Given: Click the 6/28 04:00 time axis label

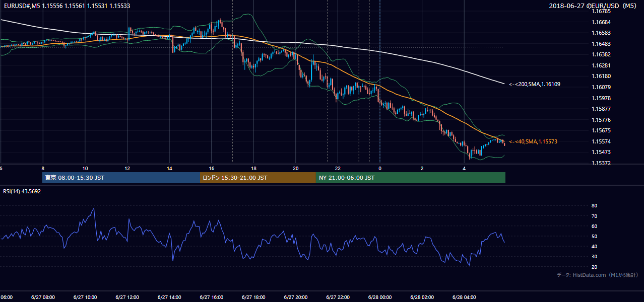Looking at the screenshot, I should [464, 297].
